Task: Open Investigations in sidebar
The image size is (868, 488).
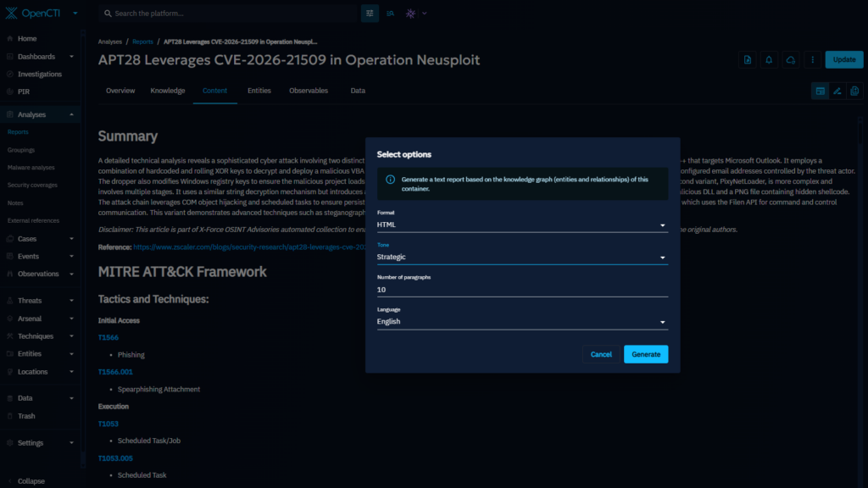Action: (x=40, y=75)
